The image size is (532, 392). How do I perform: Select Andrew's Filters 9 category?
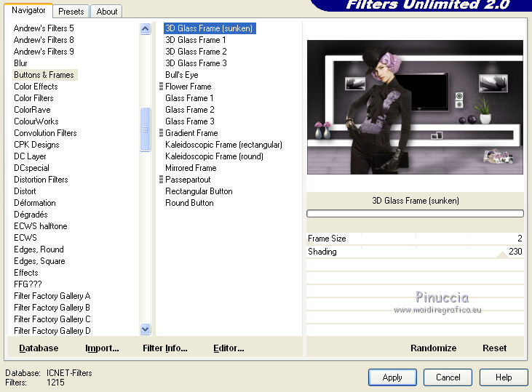pyautogui.click(x=44, y=52)
